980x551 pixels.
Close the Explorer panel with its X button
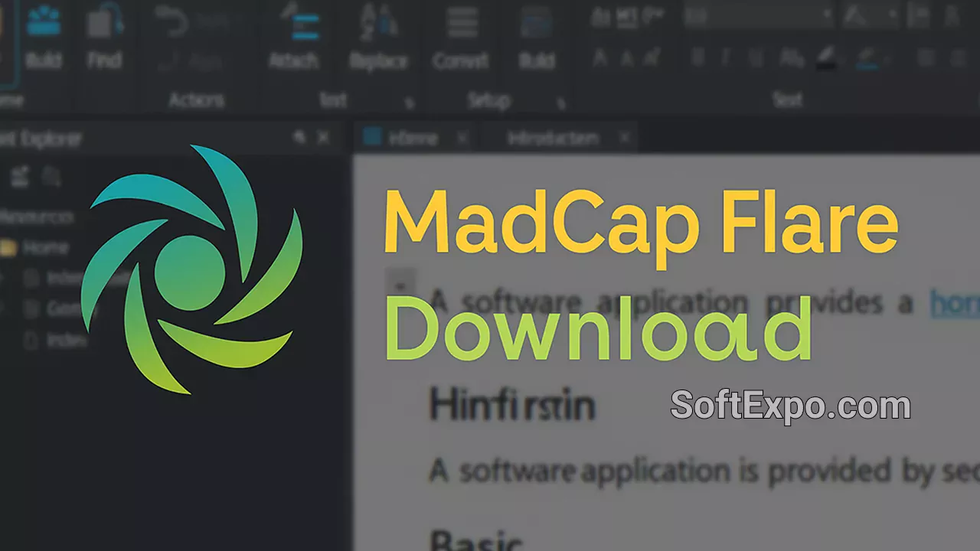pyautogui.click(x=324, y=137)
